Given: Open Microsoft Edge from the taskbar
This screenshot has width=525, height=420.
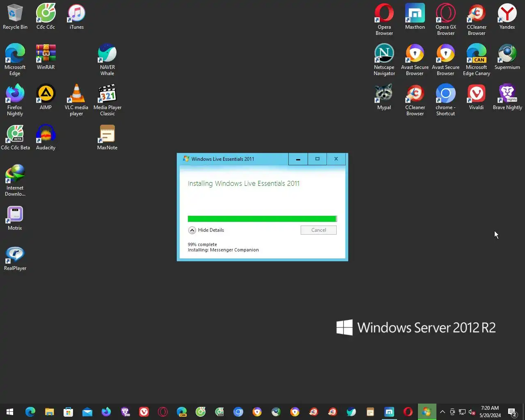Looking at the screenshot, I should tap(30, 412).
